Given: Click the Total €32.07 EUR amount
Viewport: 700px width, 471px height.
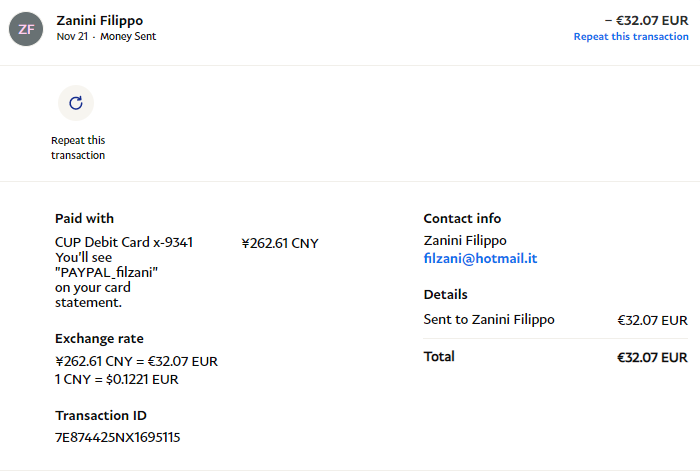Looking at the screenshot, I should (652, 357).
